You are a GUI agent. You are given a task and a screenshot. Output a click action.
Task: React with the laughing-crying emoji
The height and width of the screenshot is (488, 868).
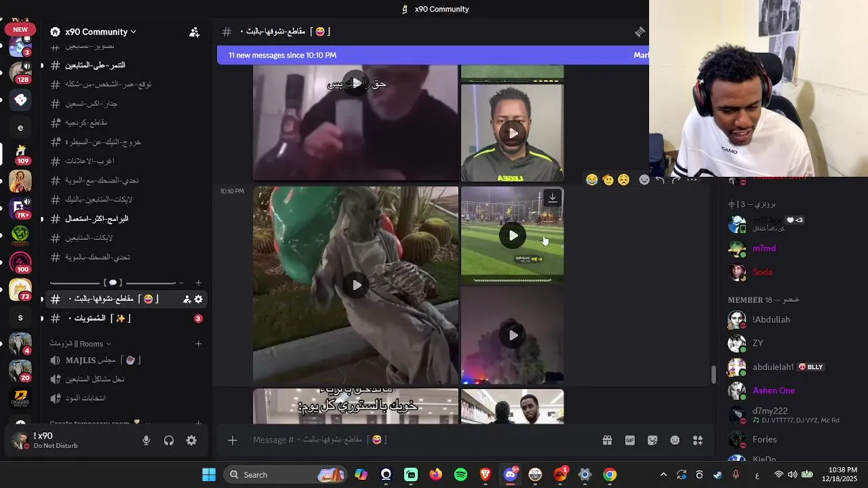click(x=592, y=180)
